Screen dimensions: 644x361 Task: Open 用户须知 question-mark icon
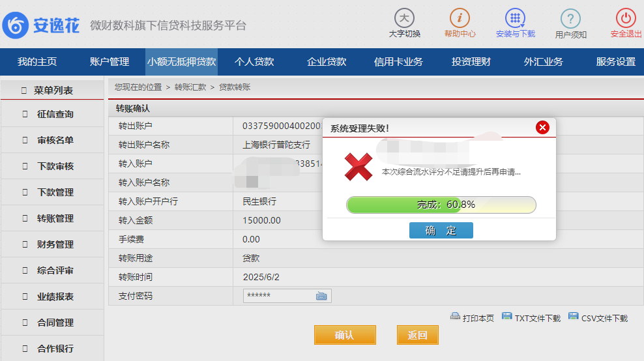coord(570,18)
